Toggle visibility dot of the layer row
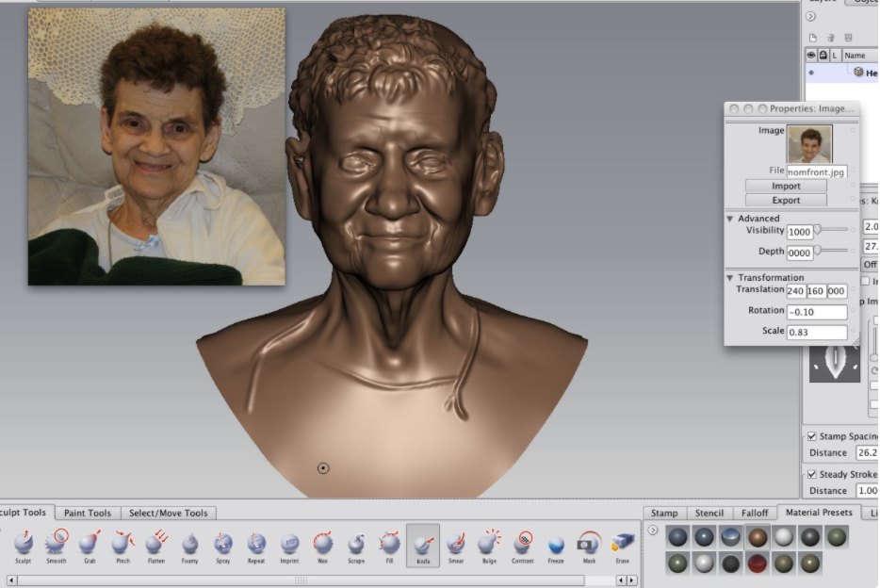The image size is (880, 588). click(x=811, y=73)
